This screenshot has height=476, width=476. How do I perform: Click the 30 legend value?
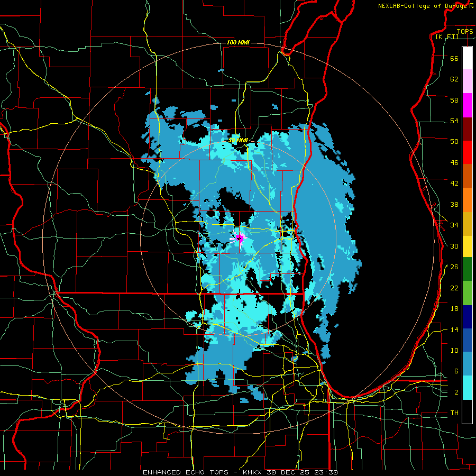coord(454,246)
